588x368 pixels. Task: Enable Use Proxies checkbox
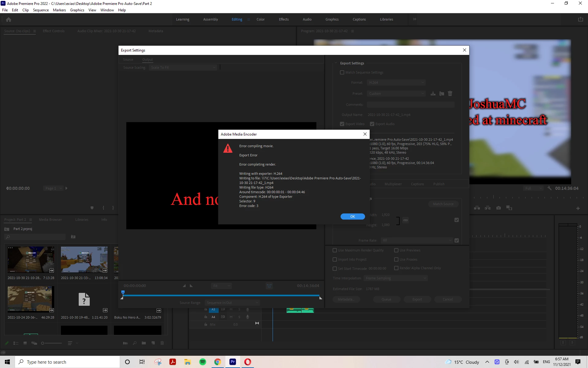click(396, 259)
